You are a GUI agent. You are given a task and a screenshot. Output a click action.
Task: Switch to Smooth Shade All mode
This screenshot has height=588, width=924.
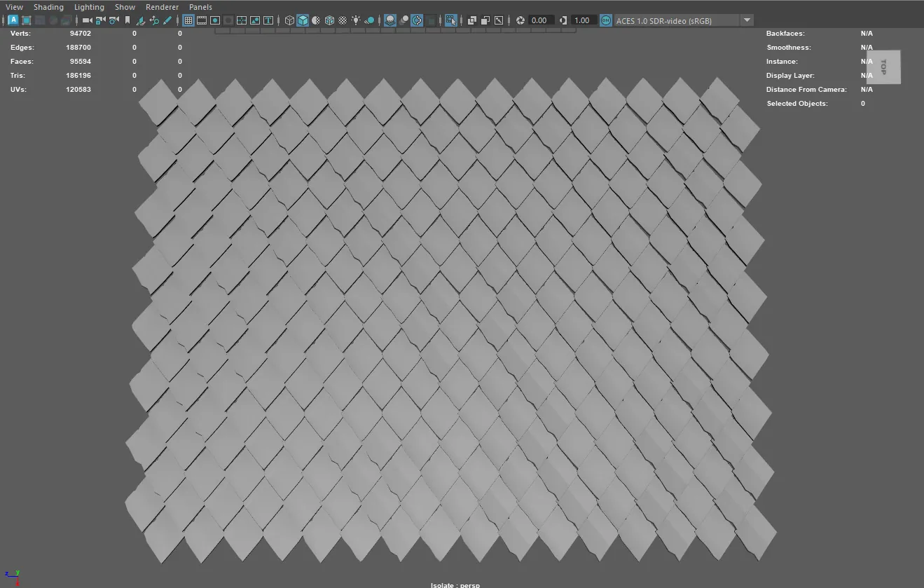point(303,20)
